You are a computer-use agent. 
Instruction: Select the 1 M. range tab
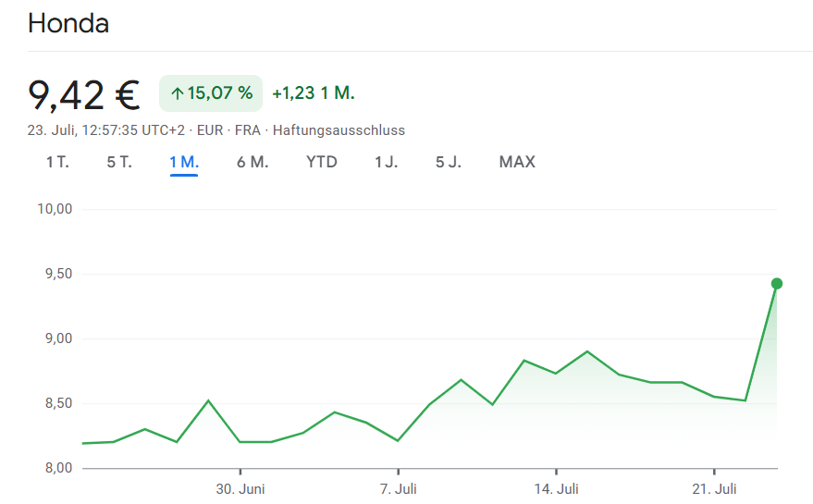pos(184,162)
